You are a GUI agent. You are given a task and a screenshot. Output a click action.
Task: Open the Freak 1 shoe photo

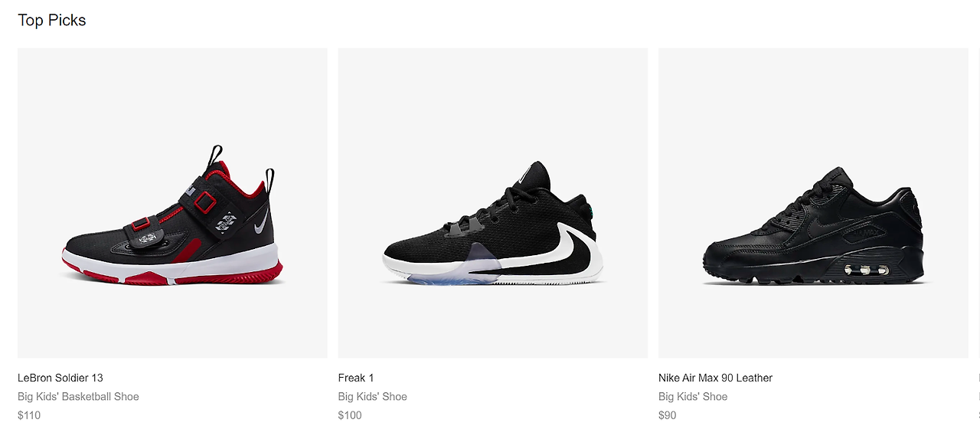492,203
